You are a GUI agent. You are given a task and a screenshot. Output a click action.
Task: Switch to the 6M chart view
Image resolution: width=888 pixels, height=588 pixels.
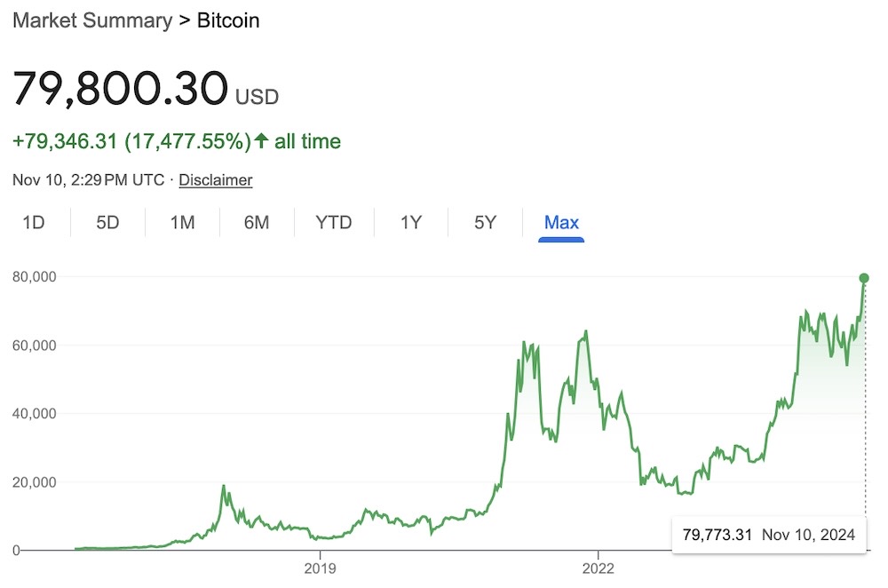click(x=256, y=223)
